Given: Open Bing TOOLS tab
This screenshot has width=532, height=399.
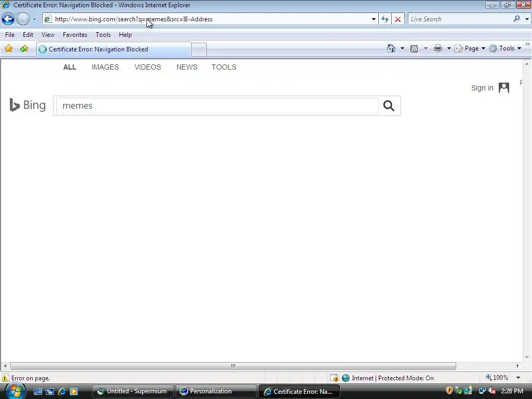Looking at the screenshot, I should 224,67.
